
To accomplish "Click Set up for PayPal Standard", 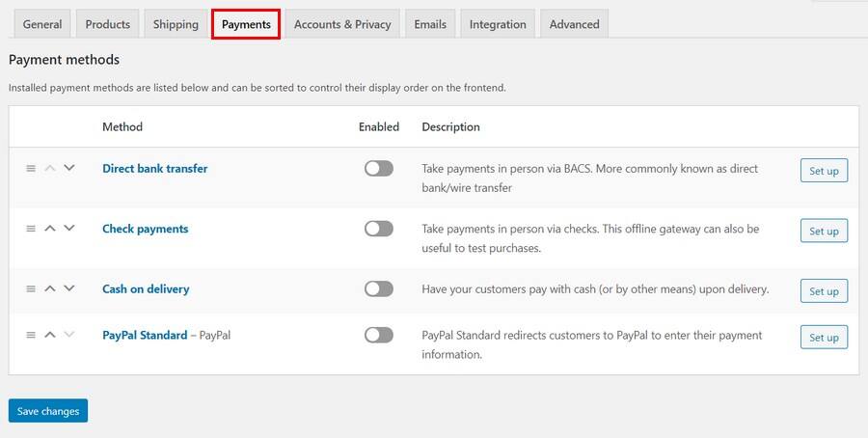I will coord(824,338).
